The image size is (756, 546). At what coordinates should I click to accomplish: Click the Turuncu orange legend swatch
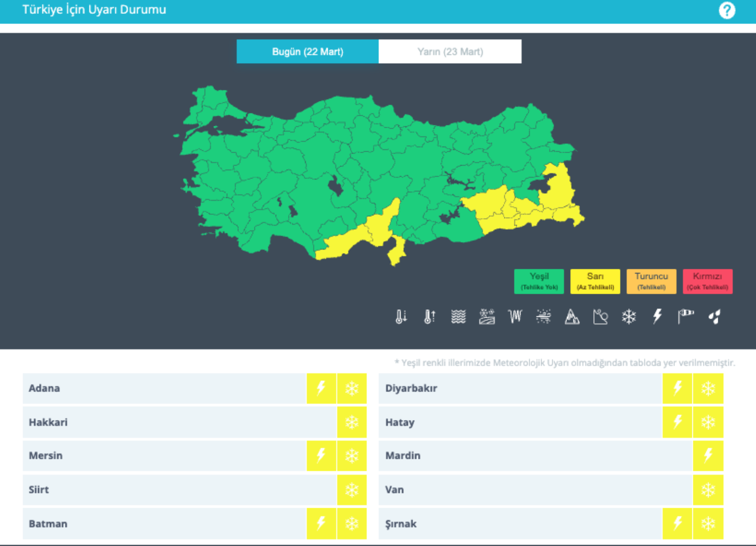(651, 281)
